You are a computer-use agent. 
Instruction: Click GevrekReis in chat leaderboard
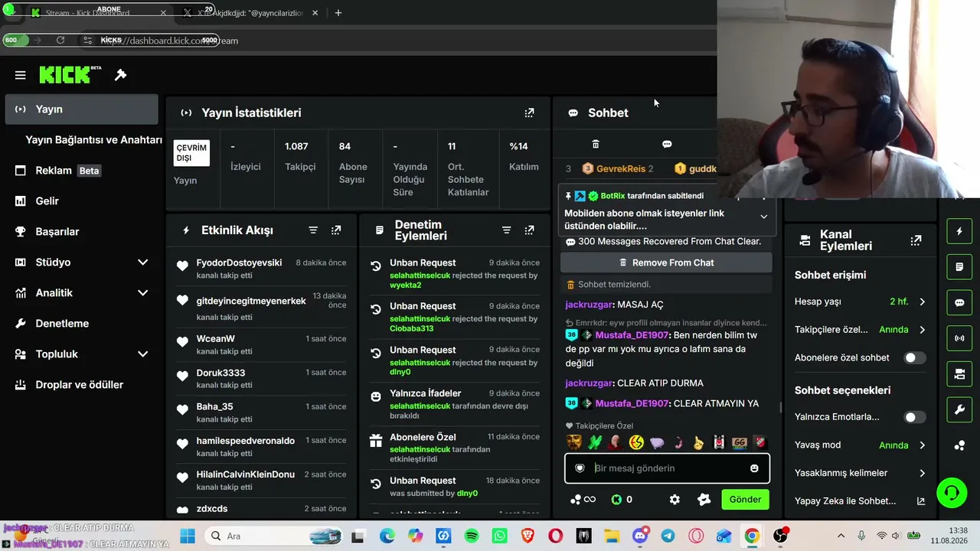(621, 168)
